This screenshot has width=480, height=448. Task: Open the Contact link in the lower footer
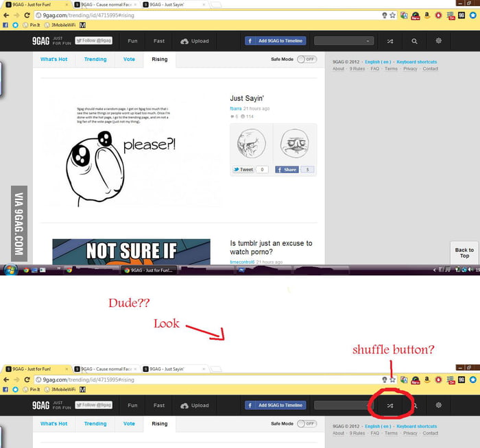431,433
